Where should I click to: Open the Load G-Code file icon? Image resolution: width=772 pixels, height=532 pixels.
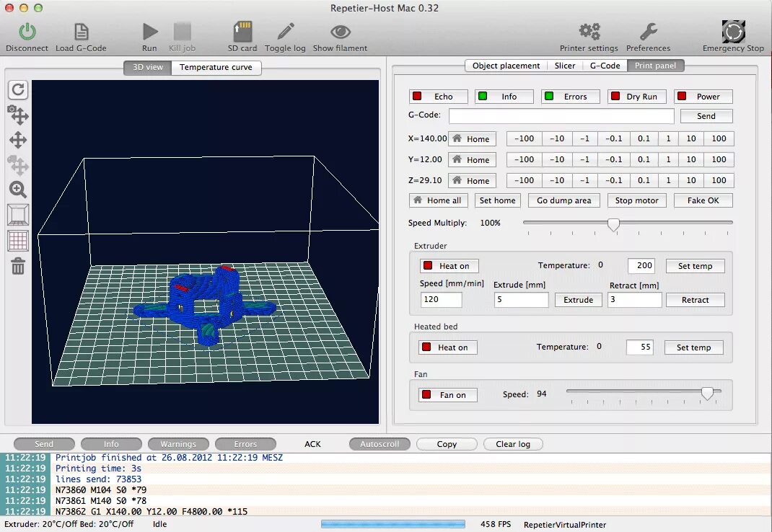coord(82,32)
